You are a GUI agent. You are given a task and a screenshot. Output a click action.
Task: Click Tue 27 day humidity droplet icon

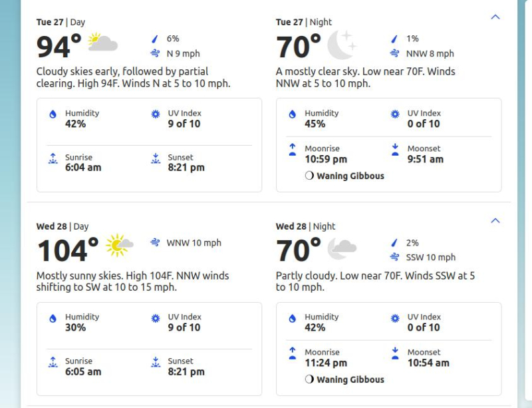click(53, 114)
